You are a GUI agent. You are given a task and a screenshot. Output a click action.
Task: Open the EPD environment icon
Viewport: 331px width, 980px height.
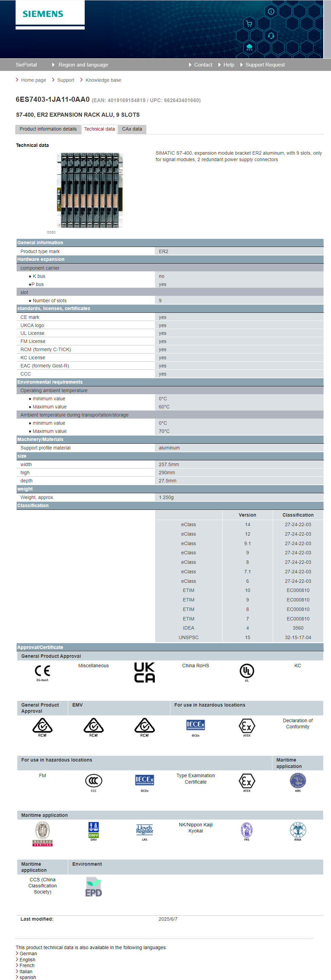coord(94,887)
